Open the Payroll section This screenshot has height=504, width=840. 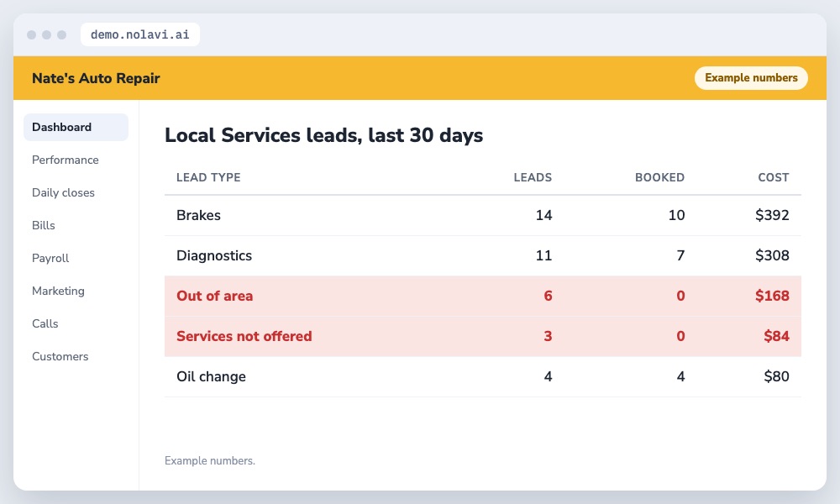coord(50,258)
